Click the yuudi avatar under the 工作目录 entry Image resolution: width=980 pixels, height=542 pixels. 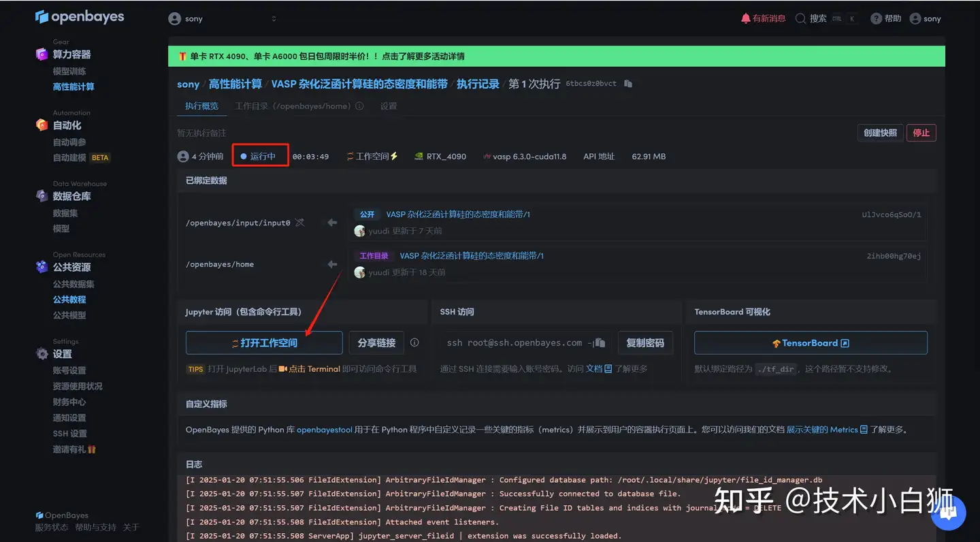pos(360,272)
